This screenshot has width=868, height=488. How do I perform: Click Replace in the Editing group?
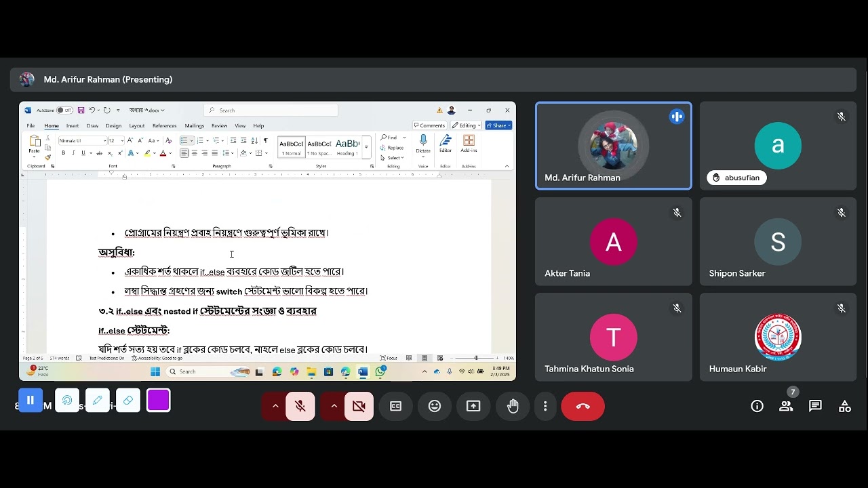[x=393, y=148]
